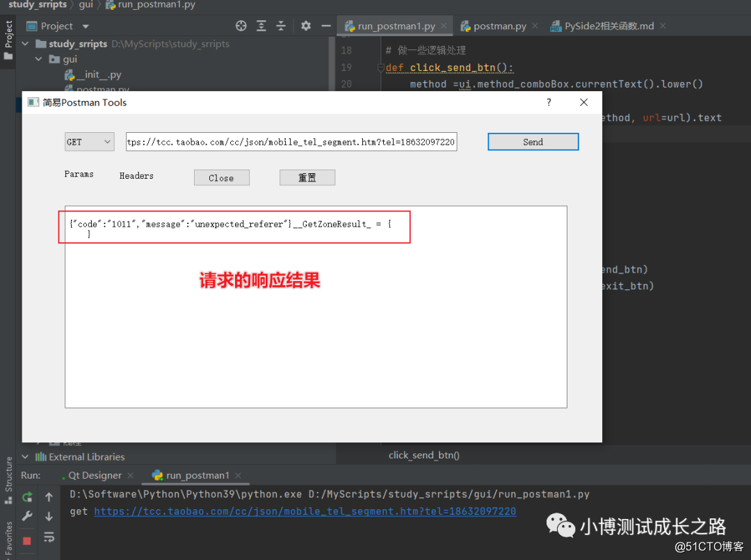Click the Send button in Postman Tools
The width and height of the screenshot is (751, 560).
pyautogui.click(x=533, y=142)
